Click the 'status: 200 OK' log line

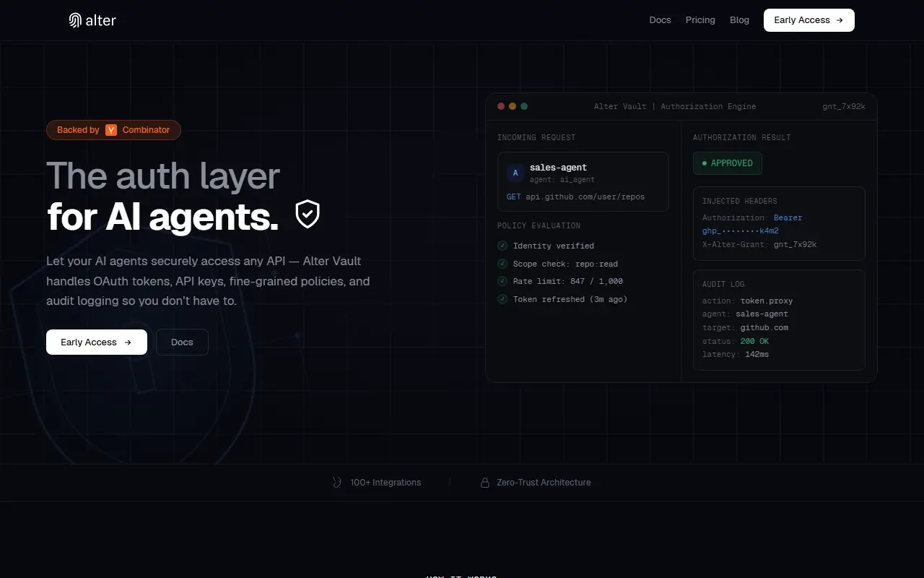(x=736, y=341)
